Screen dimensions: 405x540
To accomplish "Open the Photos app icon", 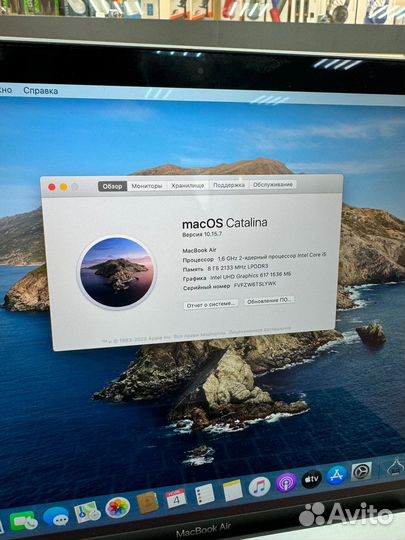I will 117,508.
